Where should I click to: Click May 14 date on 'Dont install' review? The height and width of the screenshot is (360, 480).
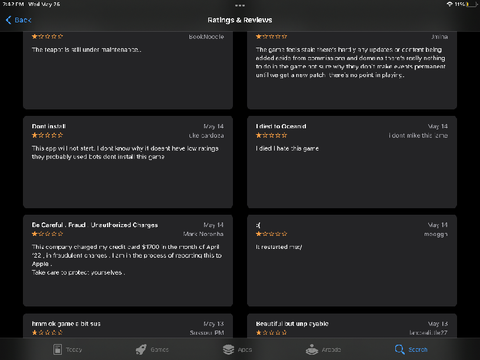point(214,126)
